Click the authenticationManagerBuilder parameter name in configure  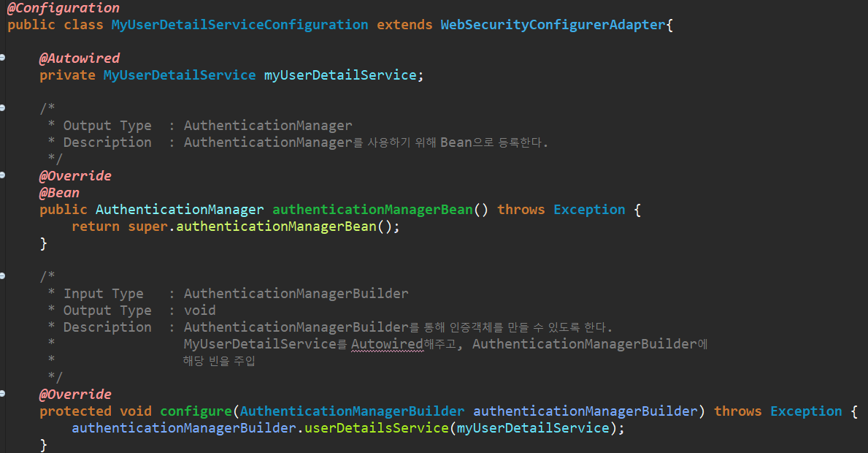585,411
